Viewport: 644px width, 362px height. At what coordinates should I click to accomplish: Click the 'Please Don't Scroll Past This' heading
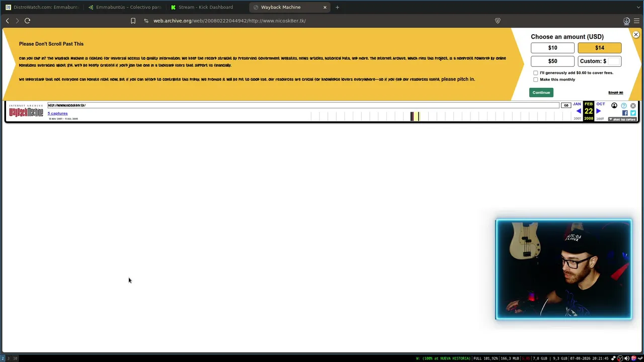pos(51,44)
